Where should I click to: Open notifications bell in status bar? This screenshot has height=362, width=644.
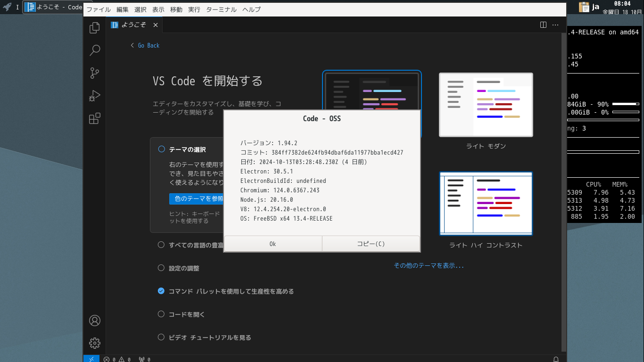[x=556, y=359]
